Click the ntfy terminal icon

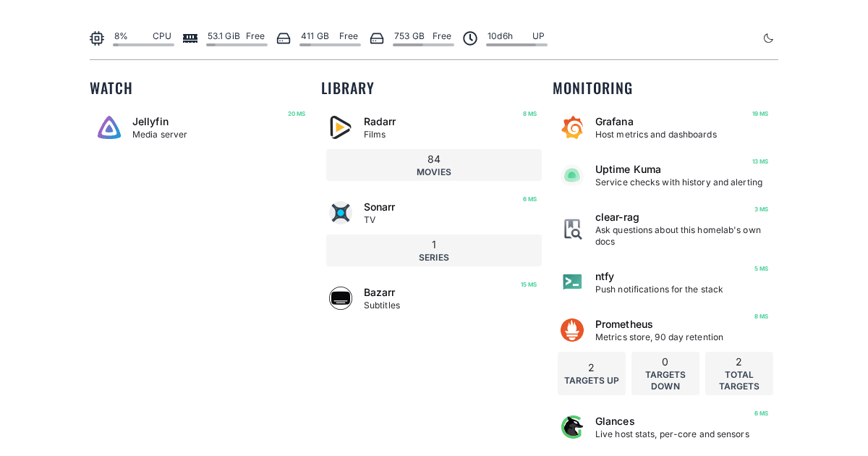click(x=572, y=282)
